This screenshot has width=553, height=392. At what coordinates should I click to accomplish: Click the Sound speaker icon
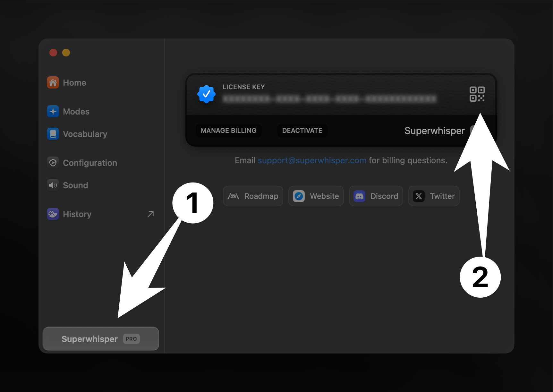pos(53,185)
